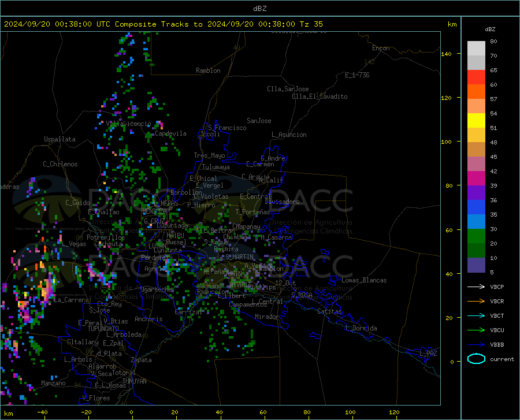Click the Manzano label on map
The width and height of the screenshot is (520, 420).
(x=53, y=383)
